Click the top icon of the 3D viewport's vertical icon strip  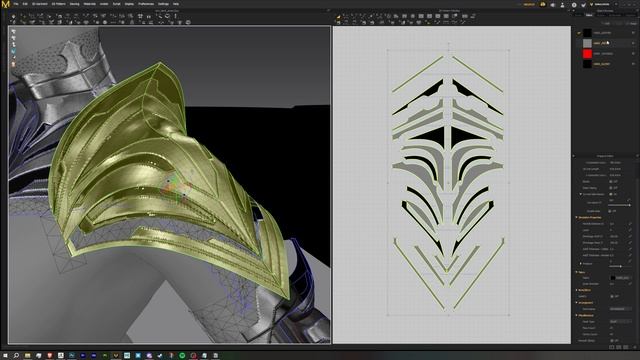pos(13,31)
